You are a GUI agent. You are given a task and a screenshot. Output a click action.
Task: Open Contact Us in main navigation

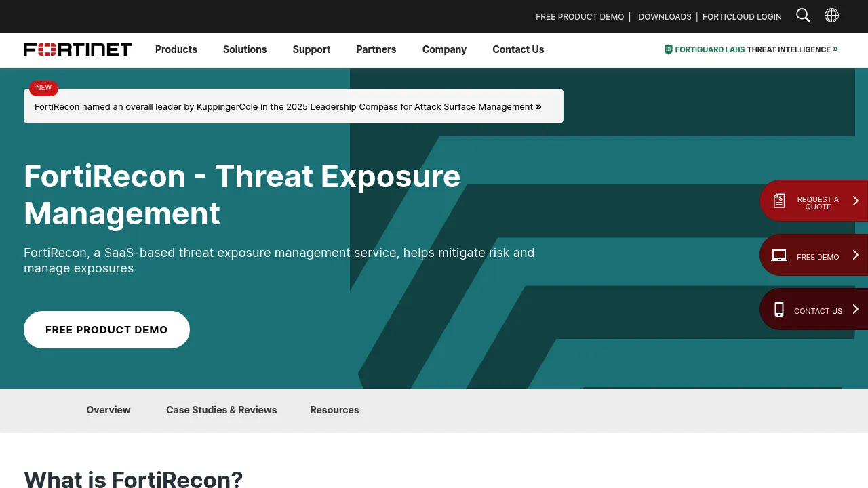click(518, 49)
